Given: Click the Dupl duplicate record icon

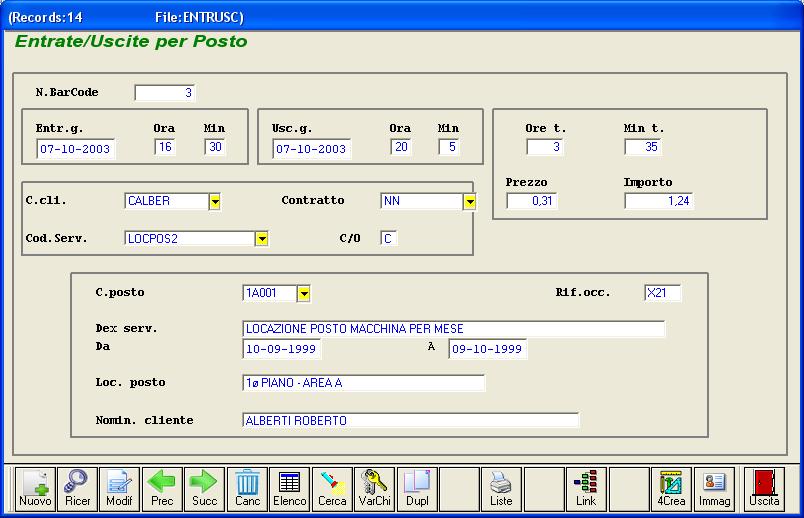Looking at the screenshot, I should (417, 489).
